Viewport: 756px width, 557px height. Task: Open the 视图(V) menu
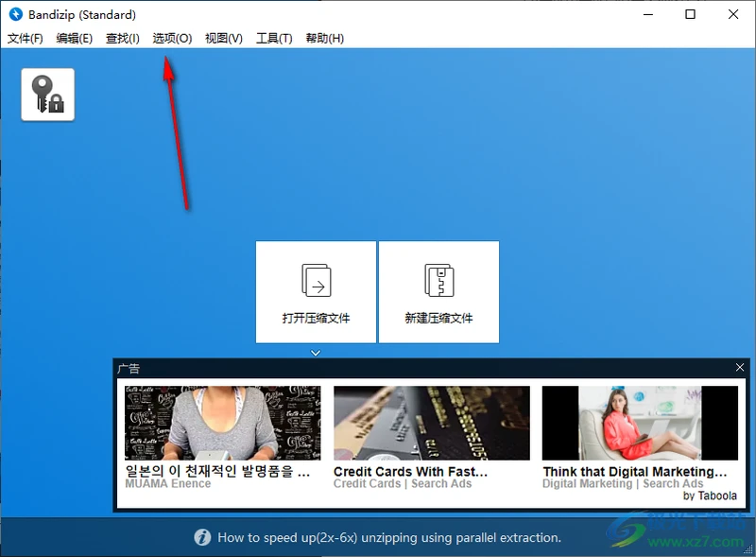224,38
